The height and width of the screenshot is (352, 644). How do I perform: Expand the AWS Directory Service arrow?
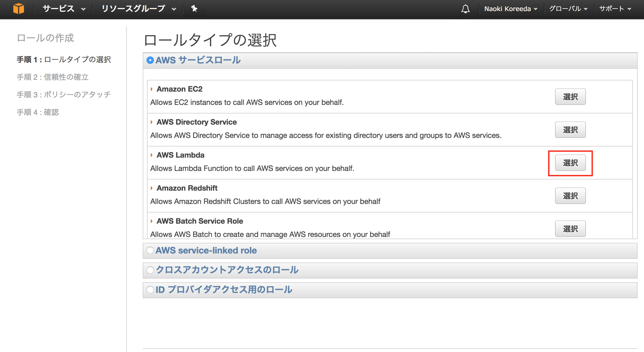pos(152,122)
